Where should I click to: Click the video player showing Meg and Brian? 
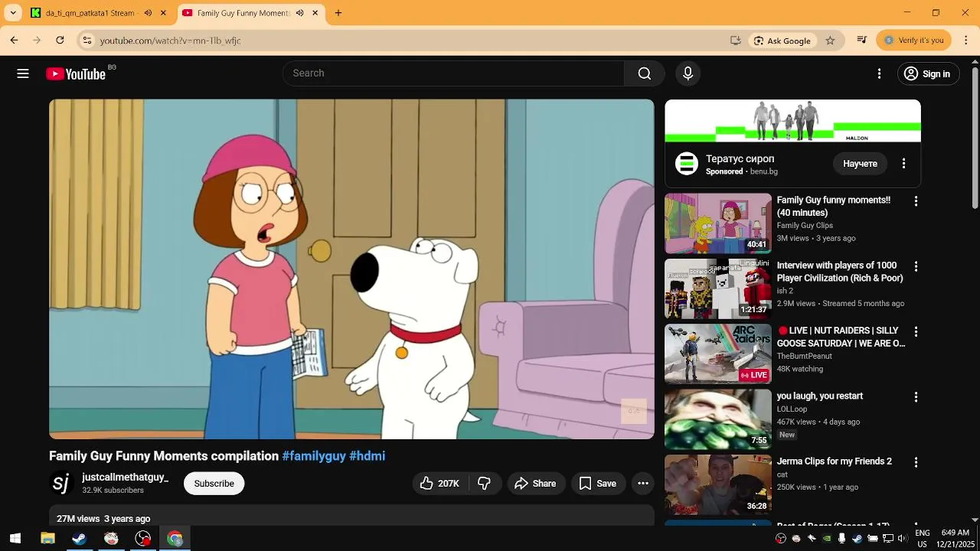pyautogui.click(x=351, y=269)
